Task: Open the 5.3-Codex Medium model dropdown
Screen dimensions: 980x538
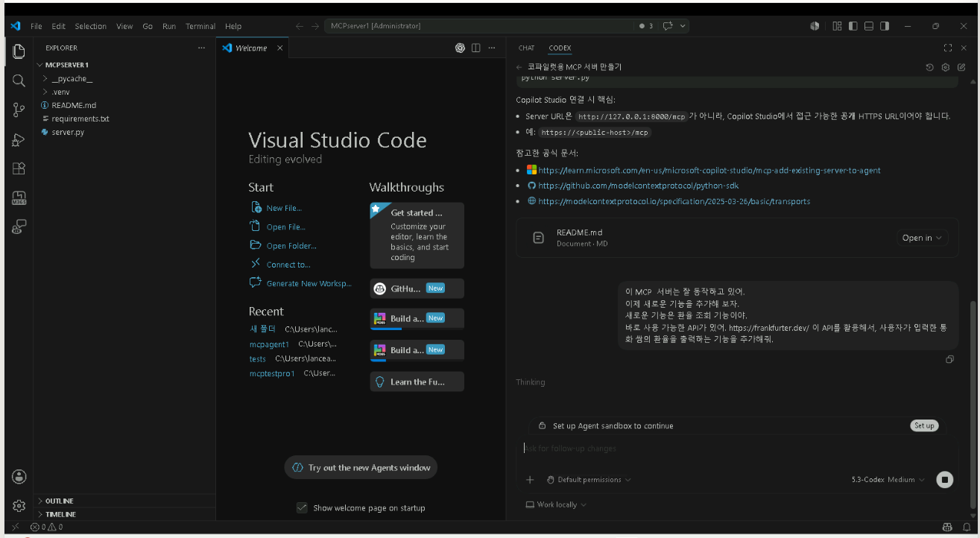Action: click(x=888, y=480)
